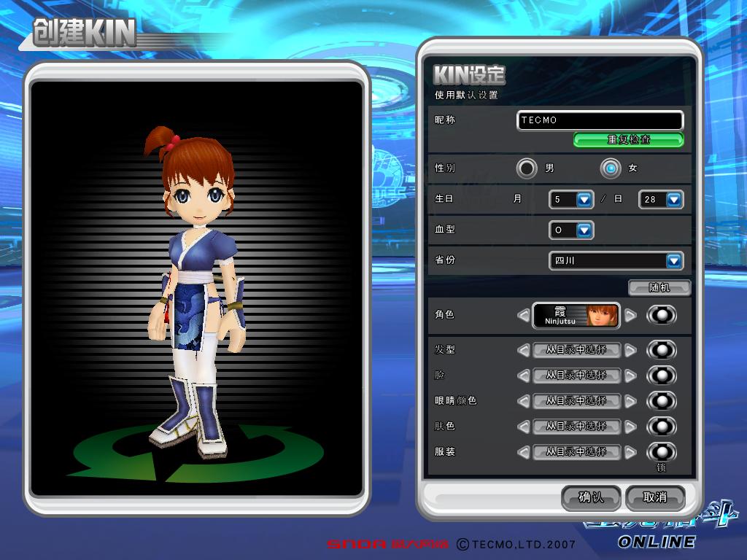
Task: Click next arrow for 肤色 skin color
Action: (x=630, y=427)
